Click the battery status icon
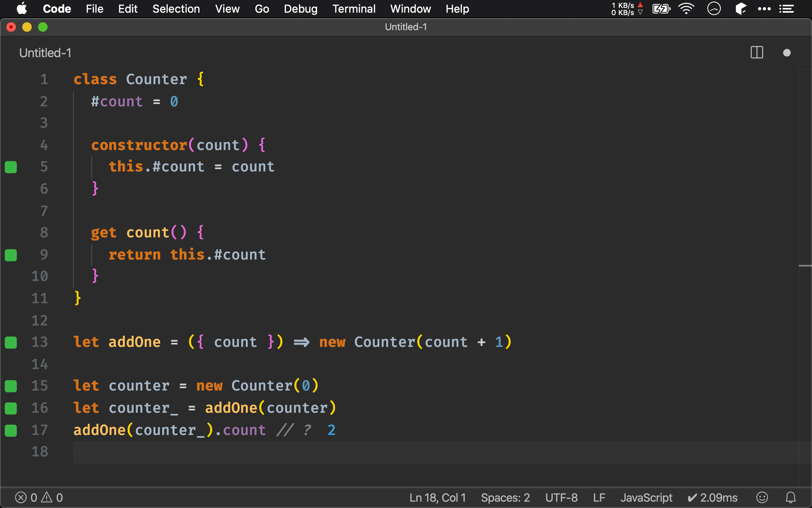812x508 pixels. click(661, 9)
